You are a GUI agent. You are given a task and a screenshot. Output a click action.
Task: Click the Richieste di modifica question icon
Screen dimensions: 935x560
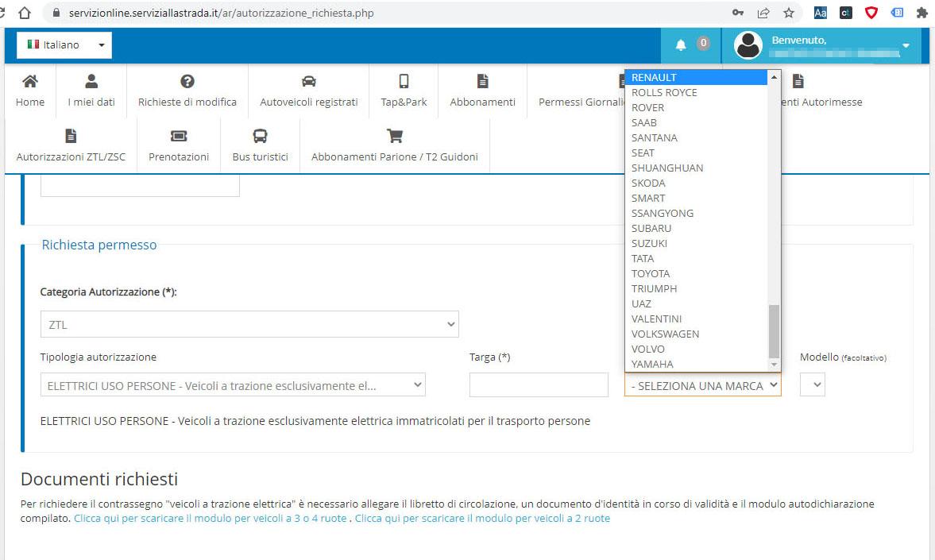pyautogui.click(x=187, y=81)
